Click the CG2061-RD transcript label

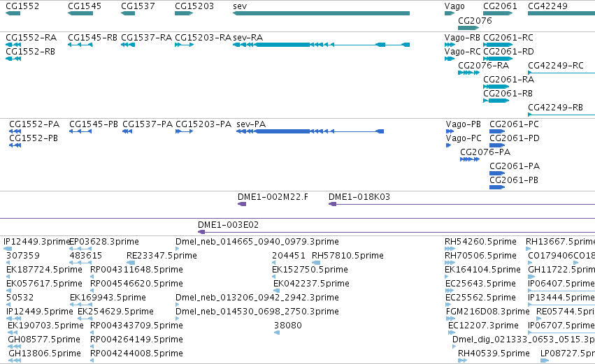508,52
